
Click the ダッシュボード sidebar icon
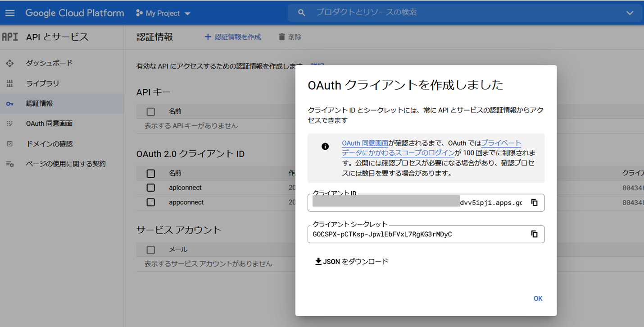[x=10, y=63]
